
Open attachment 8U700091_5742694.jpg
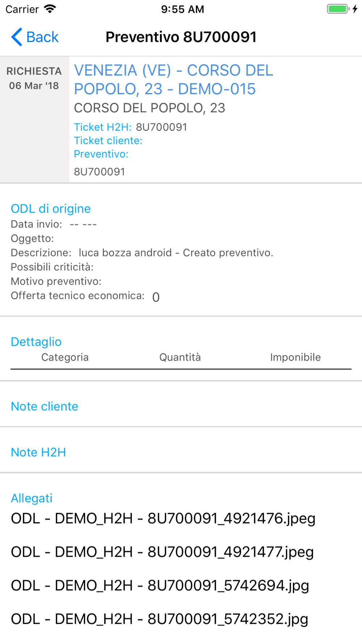(160, 586)
